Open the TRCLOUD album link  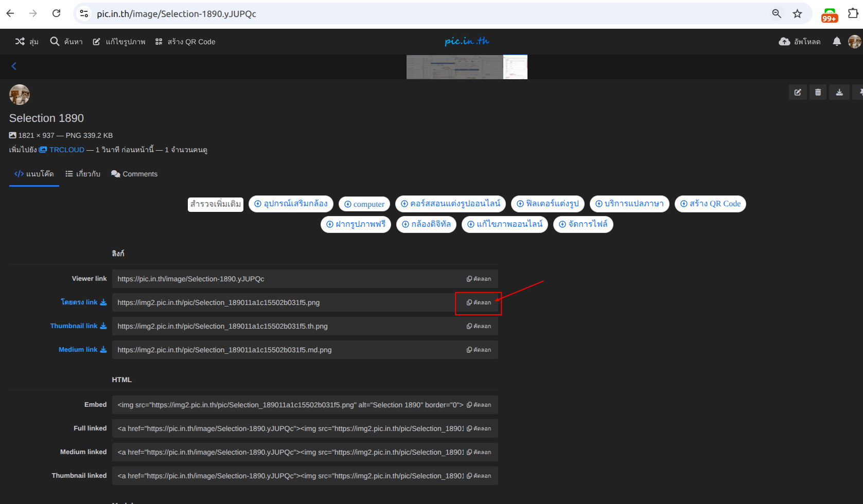click(66, 150)
